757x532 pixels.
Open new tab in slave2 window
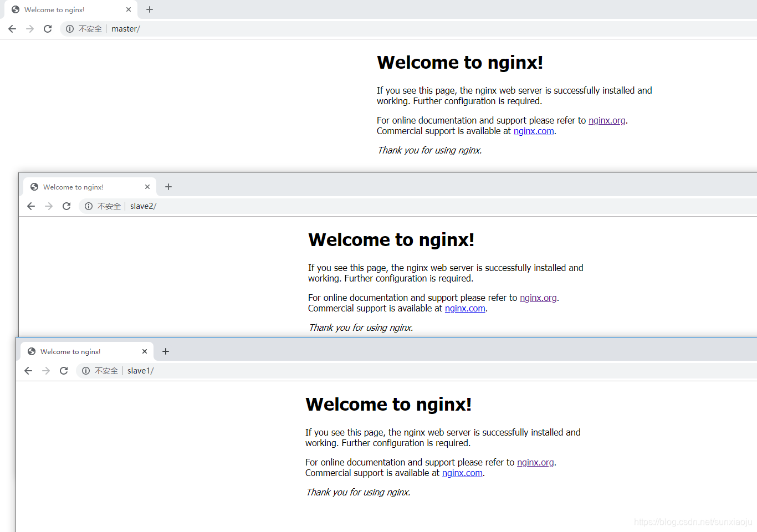(168, 187)
